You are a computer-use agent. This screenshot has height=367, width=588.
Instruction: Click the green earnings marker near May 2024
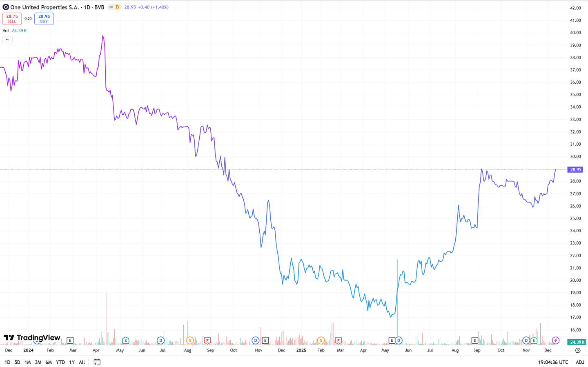125,340
